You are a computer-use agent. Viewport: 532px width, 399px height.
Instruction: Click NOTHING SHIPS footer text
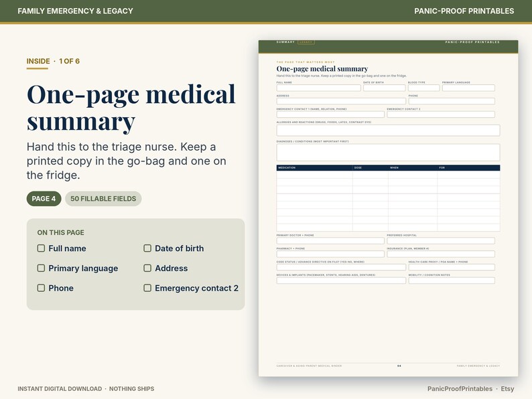click(131, 389)
